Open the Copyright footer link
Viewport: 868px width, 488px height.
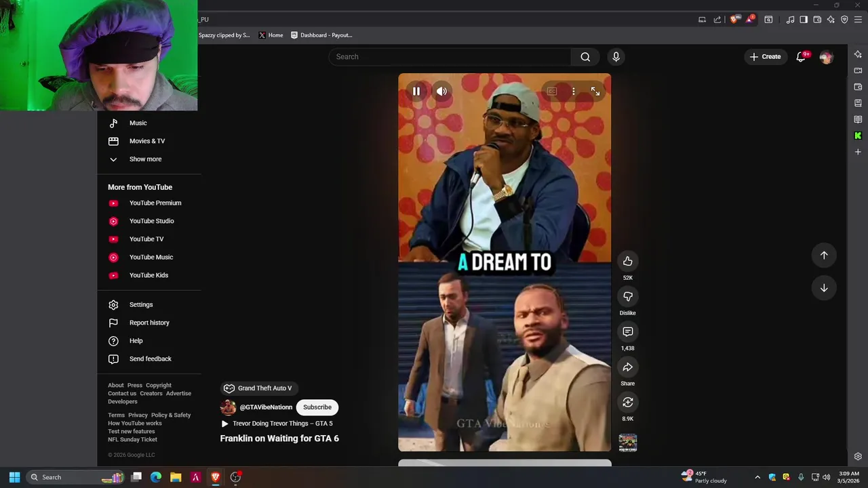tap(159, 386)
